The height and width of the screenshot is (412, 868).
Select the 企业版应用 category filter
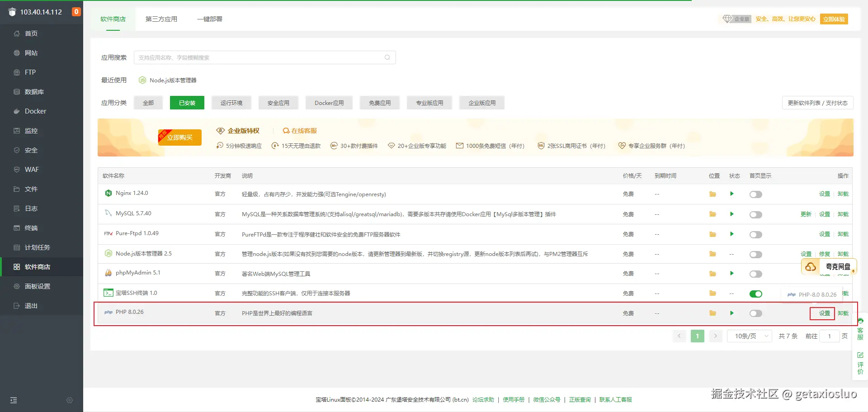[482, 103]
